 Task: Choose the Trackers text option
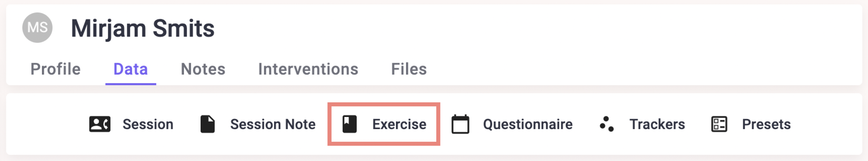click(x=657, y=124)
